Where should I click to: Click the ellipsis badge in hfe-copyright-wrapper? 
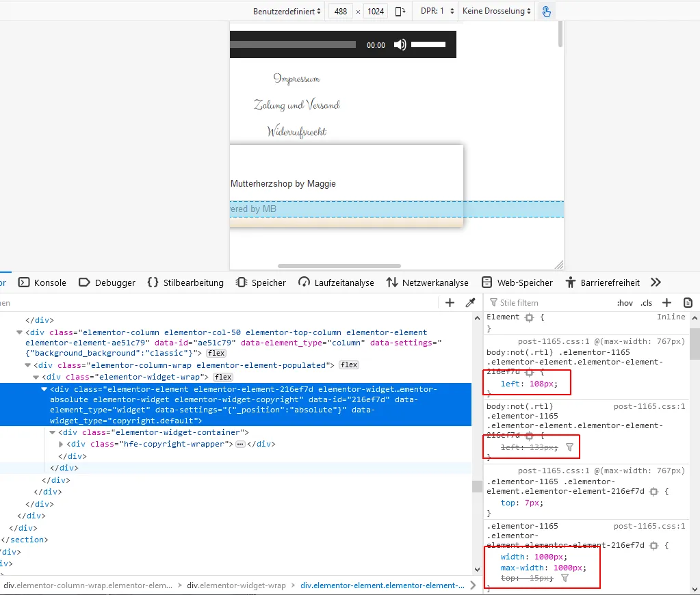click(x=241, y=444)
